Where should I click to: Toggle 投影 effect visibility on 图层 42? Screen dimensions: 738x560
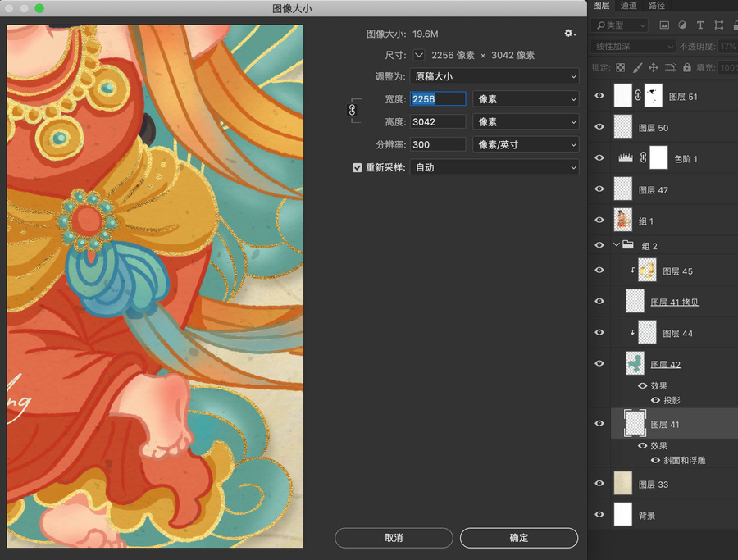[655, 400]
